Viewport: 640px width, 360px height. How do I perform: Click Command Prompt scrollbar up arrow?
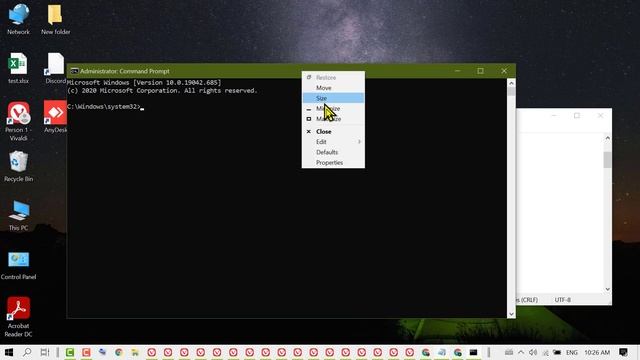tap(511, 83)
